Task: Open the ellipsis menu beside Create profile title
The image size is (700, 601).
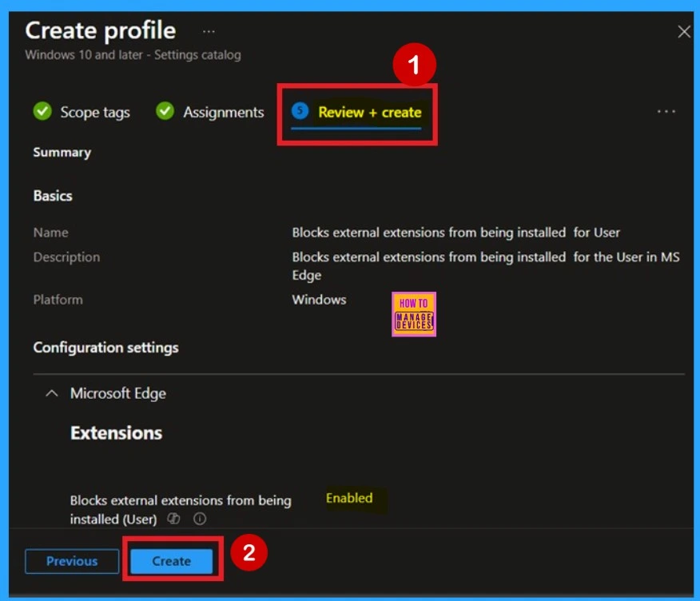Action: [x=209, y=32]
